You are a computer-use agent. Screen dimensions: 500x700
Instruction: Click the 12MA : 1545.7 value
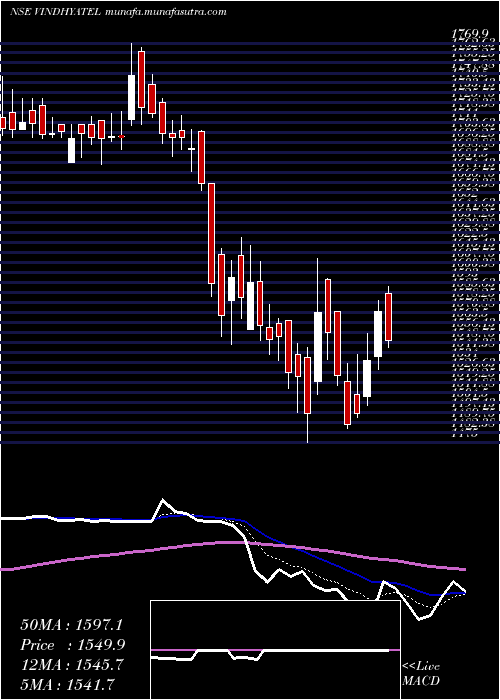click(71, 664)
